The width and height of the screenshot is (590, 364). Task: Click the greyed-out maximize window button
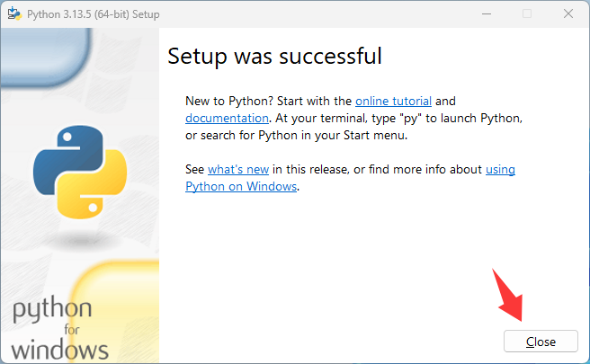coord(527,13)
